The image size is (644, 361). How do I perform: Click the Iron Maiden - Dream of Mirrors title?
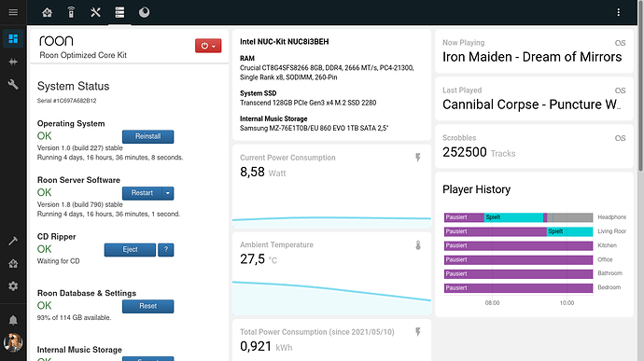click(x=532, y=57)
